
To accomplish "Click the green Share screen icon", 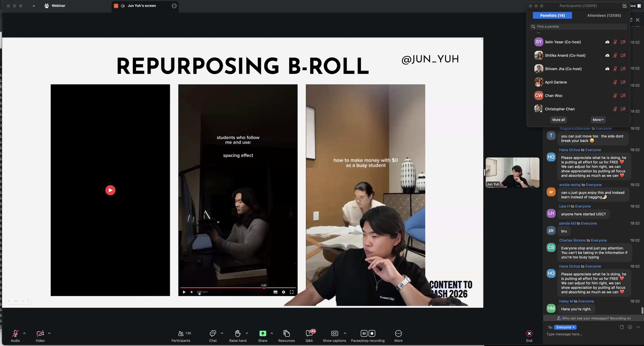I will point(262,334).
